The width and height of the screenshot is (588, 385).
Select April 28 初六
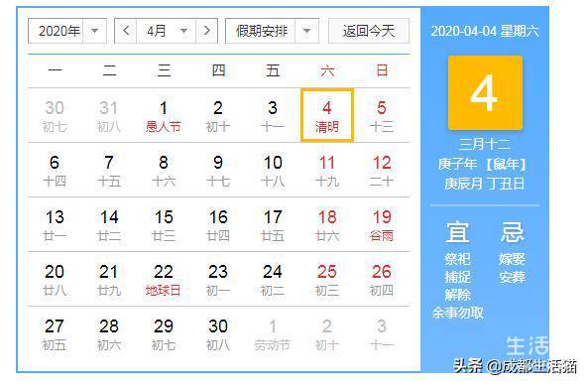pyautogui.click(x=109, y=333)
